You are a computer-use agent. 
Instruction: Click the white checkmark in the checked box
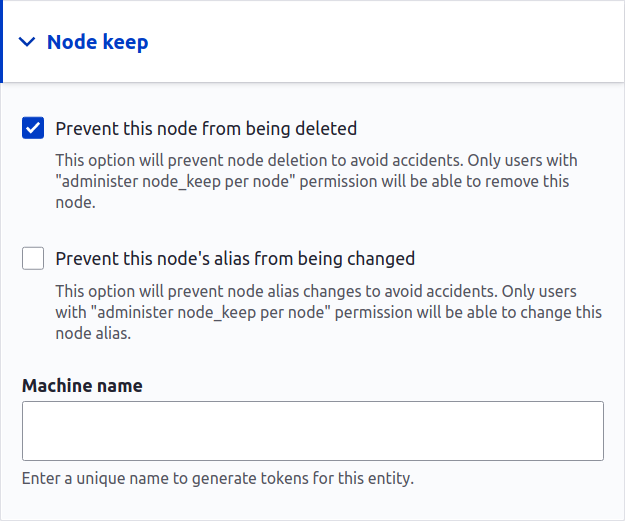point(33,128)
